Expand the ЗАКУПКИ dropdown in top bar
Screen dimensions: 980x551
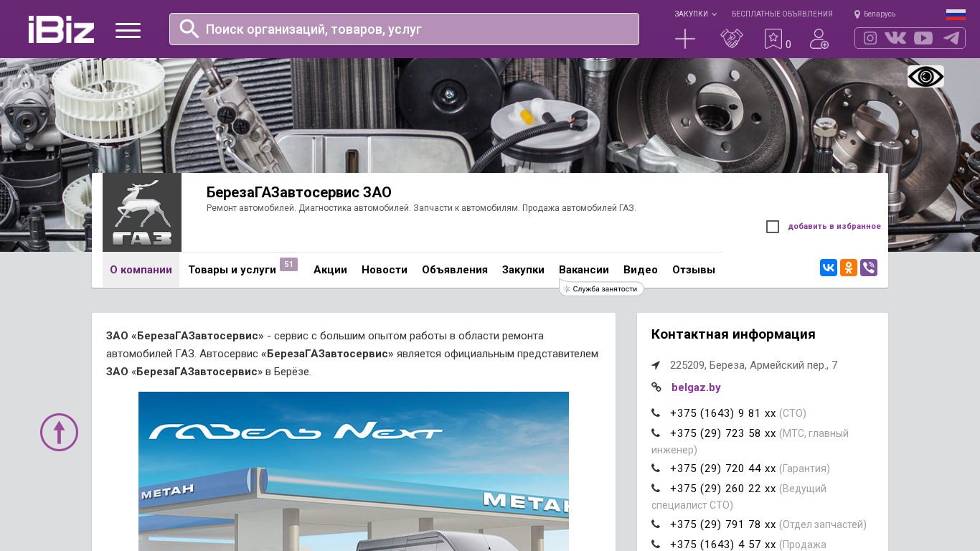coord(695,14)
